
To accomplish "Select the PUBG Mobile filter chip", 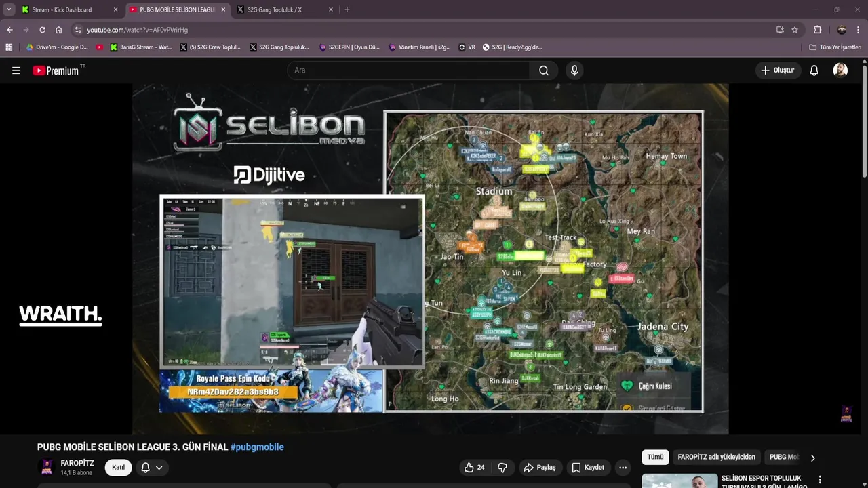I will tap(783, 457).
